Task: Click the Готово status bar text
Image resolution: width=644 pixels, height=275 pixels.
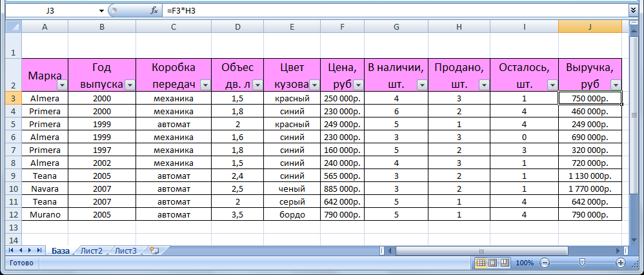Action: pyautogui.click(x=21, y=263)
